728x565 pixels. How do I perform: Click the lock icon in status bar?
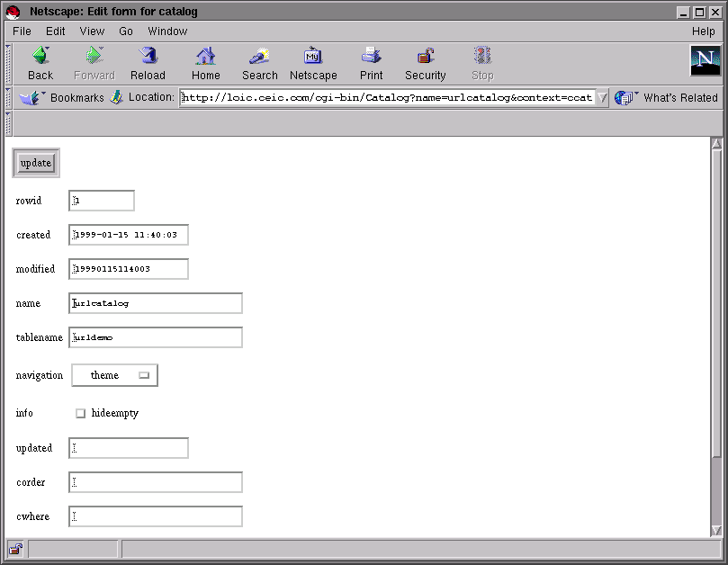16,549
